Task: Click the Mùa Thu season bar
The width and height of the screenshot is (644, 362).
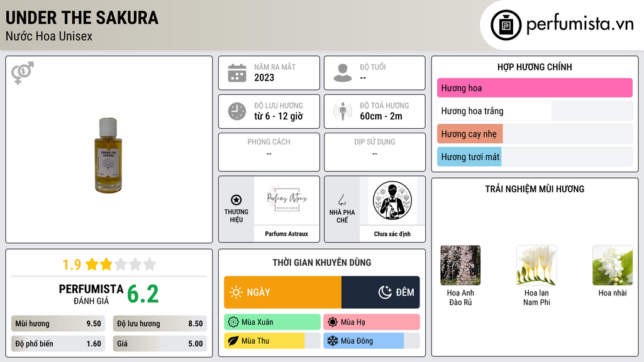Action: 272,341
